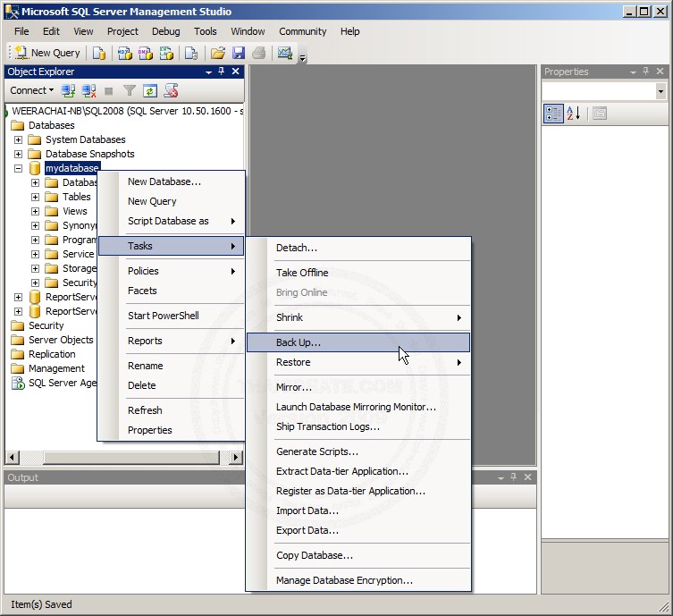Choose Generate Scripts... option
This screenshot has height=616, width=673.
pyautogui.click(x=358, y=451)
